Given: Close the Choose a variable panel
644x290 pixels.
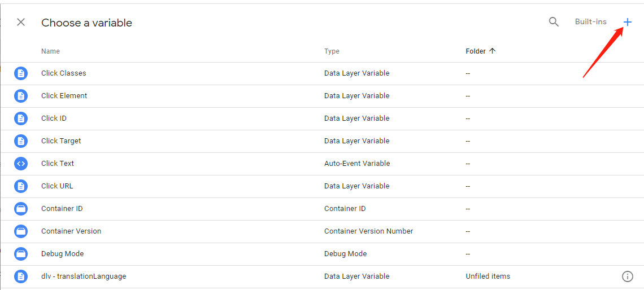Looking at the screenshot, I should [20, 22].
